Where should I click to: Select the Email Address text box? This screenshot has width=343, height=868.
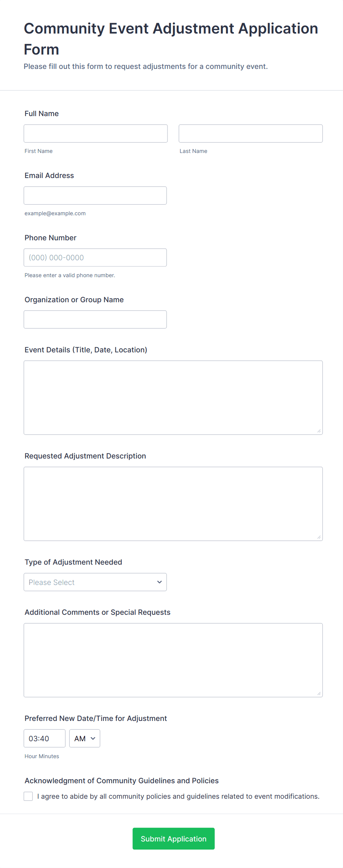(x=95, y=195)
